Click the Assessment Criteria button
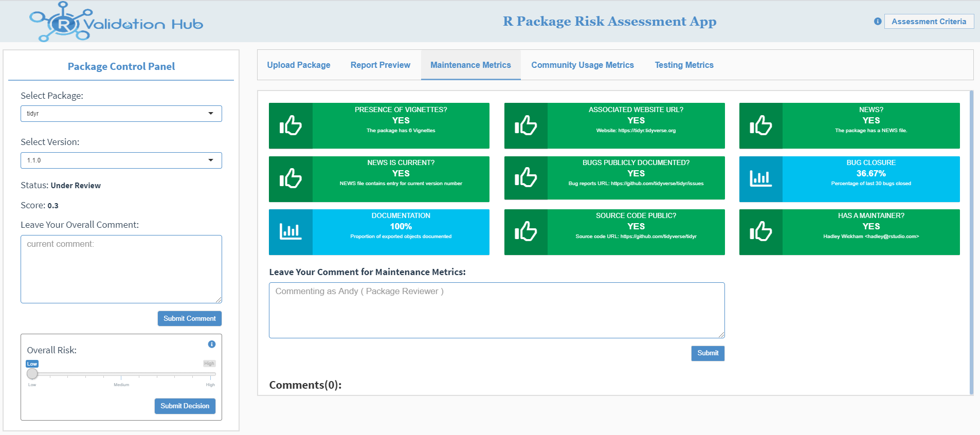 point(929,22)
